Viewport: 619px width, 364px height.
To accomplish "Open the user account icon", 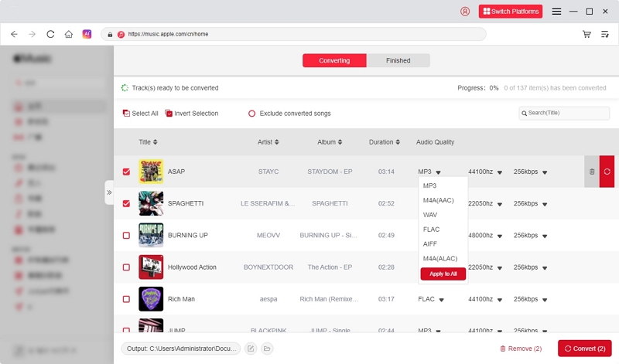I will pos(465,12).
